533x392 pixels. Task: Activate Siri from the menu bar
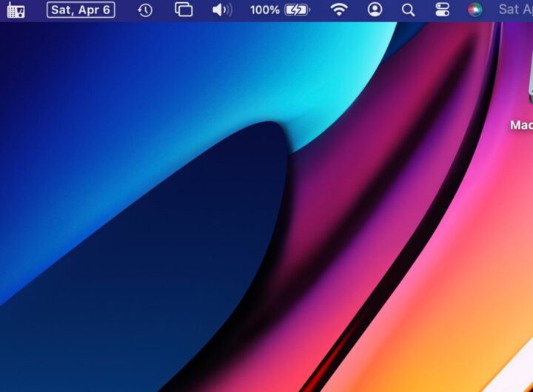point(475,10)
